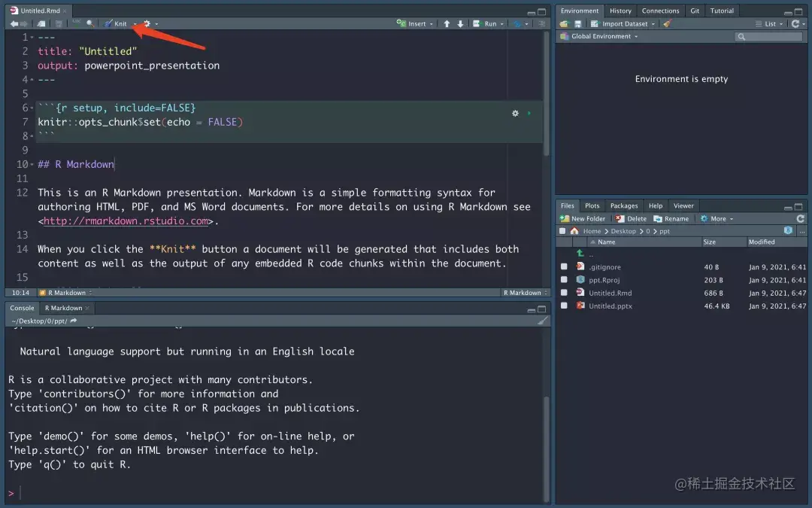The image size is (812, 508).
Task: Open Run dropdown arrow
Action: pos(501,24)
